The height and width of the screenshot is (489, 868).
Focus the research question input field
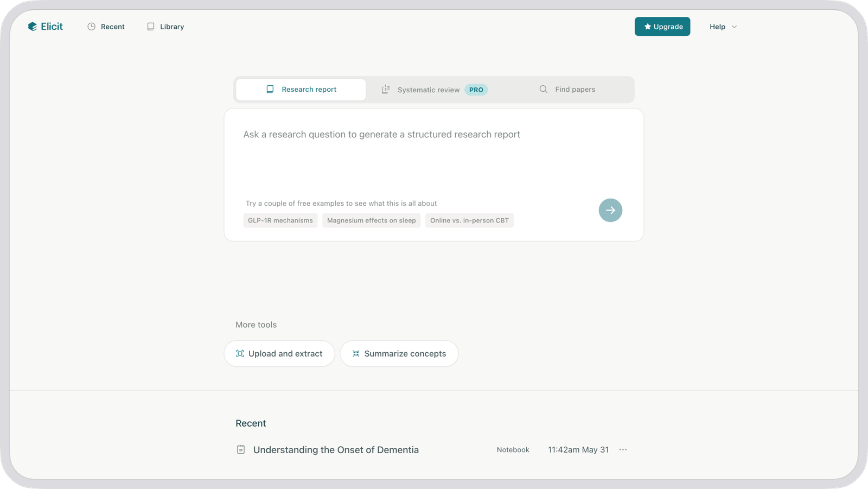pos(433,157)
